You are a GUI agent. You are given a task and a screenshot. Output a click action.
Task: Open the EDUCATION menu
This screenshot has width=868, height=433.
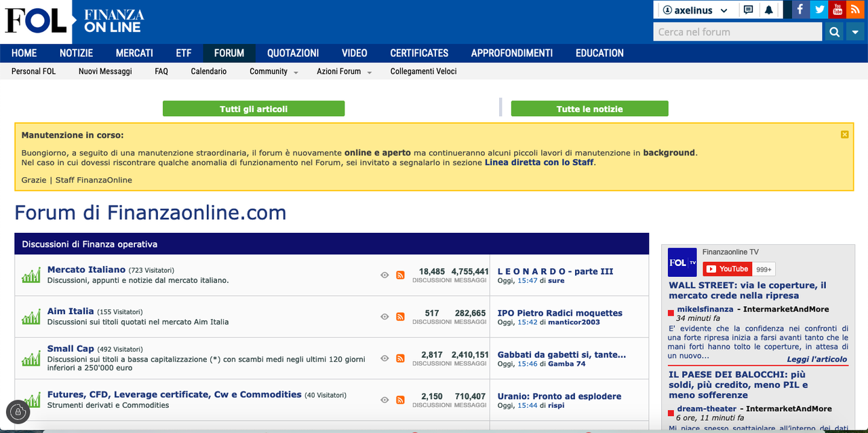point(599,53)
